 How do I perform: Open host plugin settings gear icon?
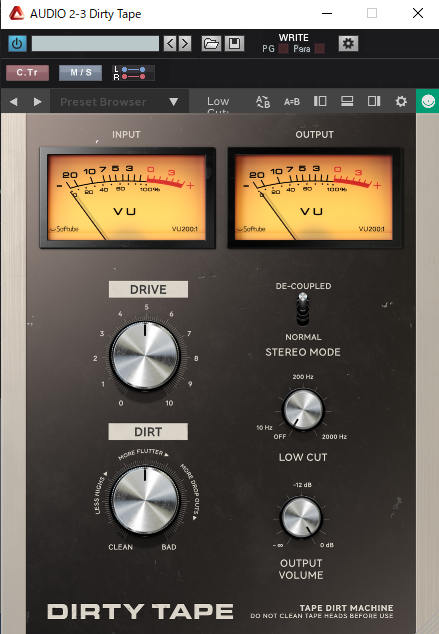[348, 43]
